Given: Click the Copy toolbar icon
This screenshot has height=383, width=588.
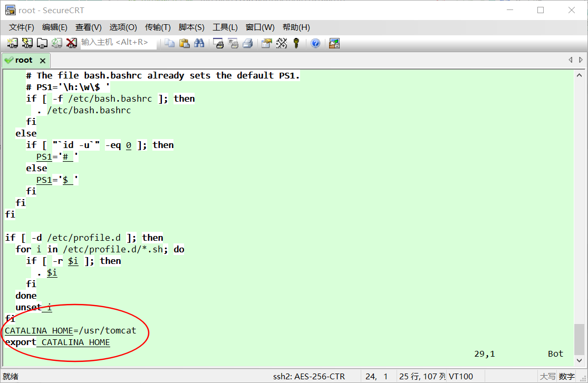Looking at the screenshot, I should click(x=169, y=43).
